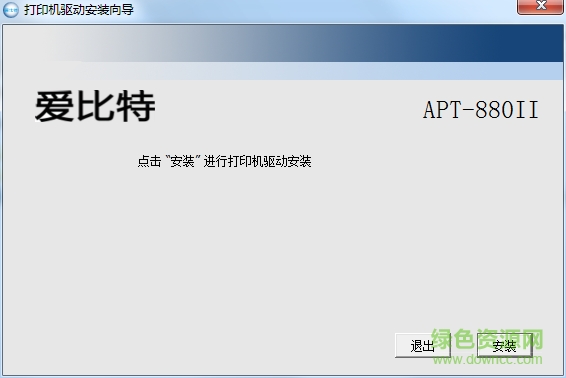
Task: Click the wizard icon in title bar
Action: pos(11,10)
